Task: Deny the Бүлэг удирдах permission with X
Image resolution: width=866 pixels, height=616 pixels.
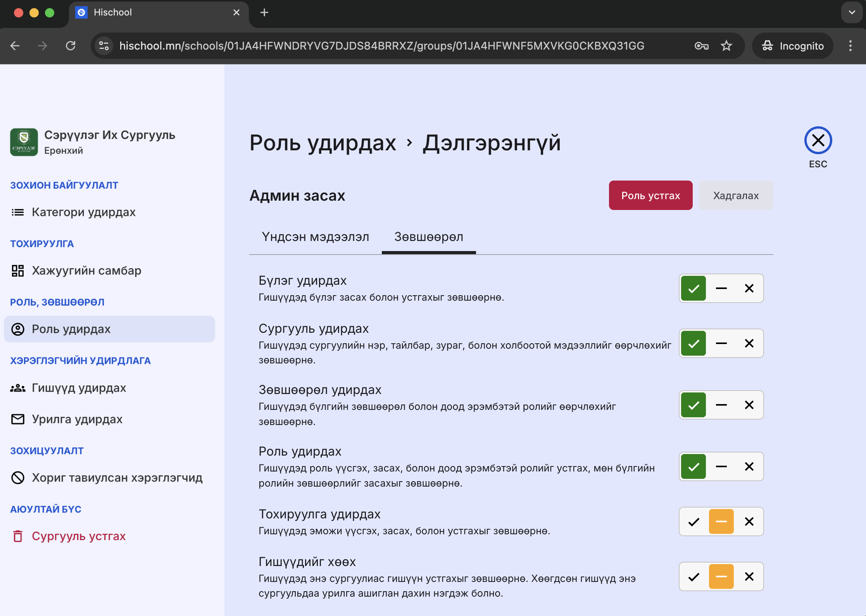Action: pos(749,288)
